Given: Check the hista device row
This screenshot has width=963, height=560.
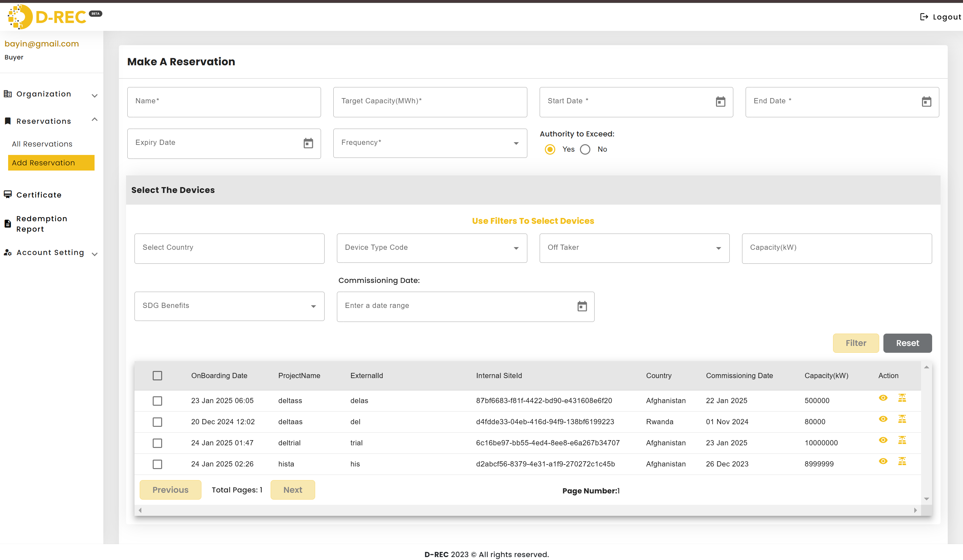Looking at the screenshot, I should click(x=158, y=464).
